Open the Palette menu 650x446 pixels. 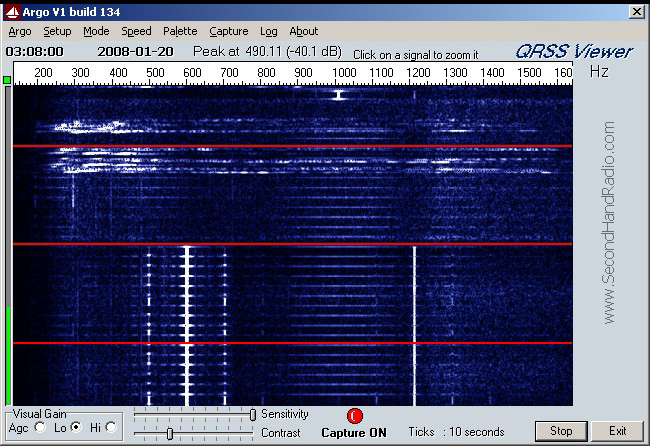(180, 32)
